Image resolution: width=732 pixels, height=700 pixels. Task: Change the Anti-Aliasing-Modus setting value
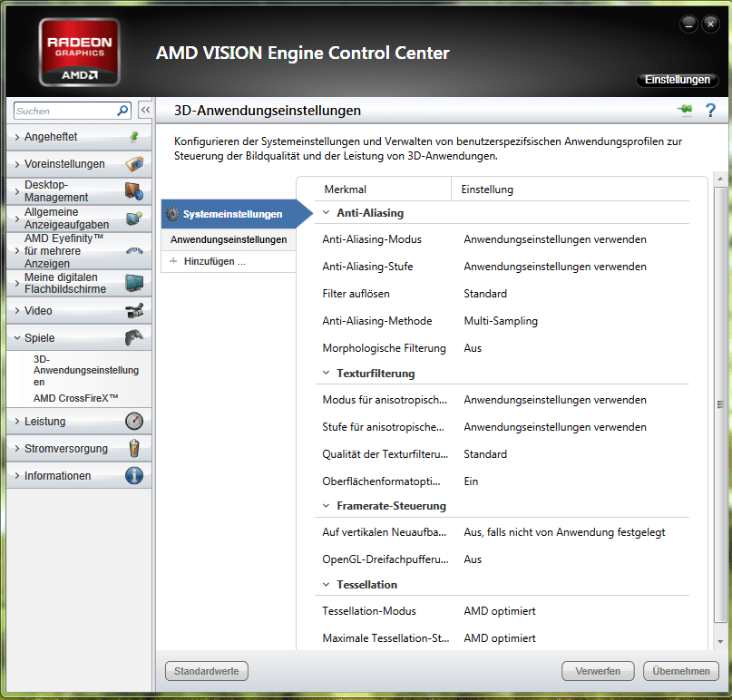click(x=554, y=239)
